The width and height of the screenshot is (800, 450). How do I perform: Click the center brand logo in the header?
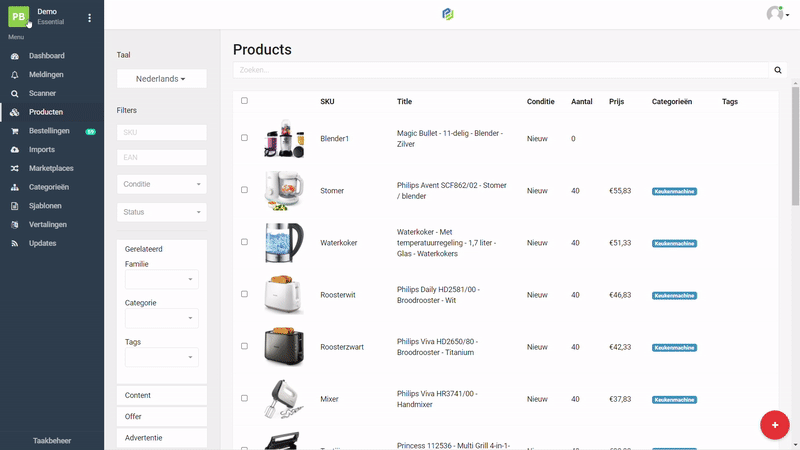448,14
